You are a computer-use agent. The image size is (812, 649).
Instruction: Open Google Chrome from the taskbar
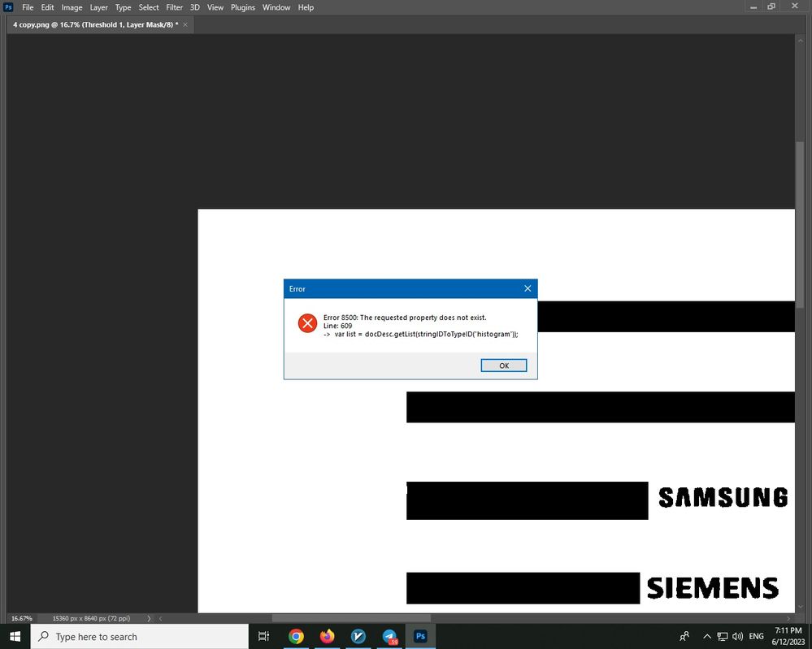pos(296,637)
